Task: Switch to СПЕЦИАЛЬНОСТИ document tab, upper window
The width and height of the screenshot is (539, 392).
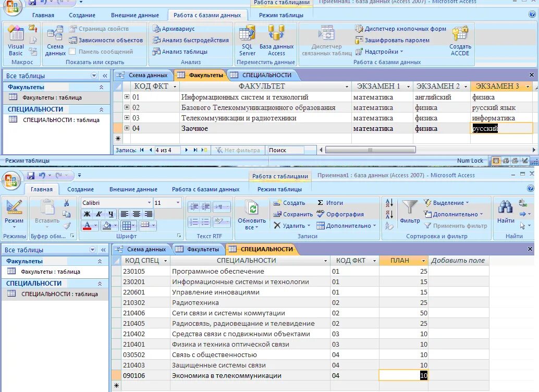Action: coord(261,75)
